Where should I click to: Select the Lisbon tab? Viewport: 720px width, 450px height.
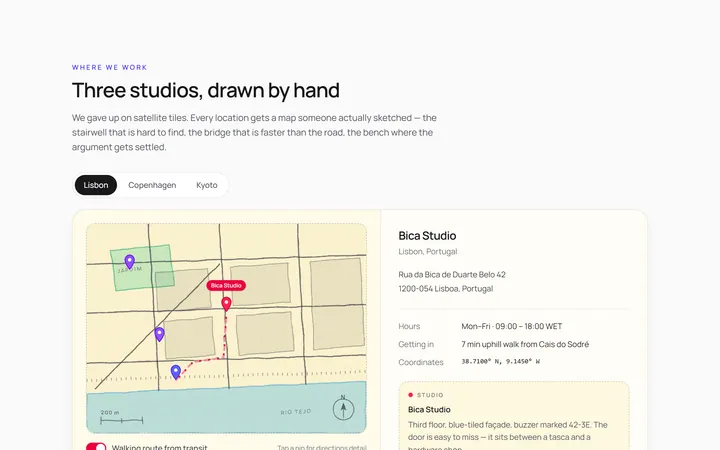click(x=96, y=185)
